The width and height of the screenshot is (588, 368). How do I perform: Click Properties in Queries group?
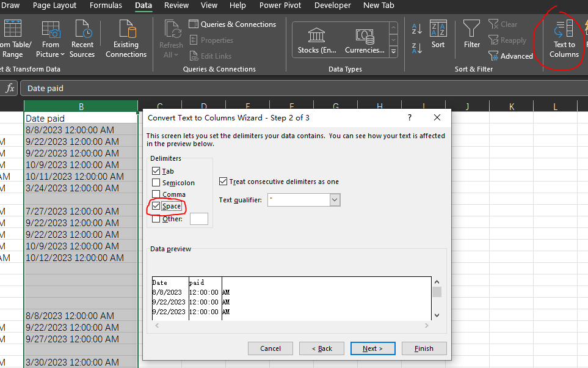point(212,40)
